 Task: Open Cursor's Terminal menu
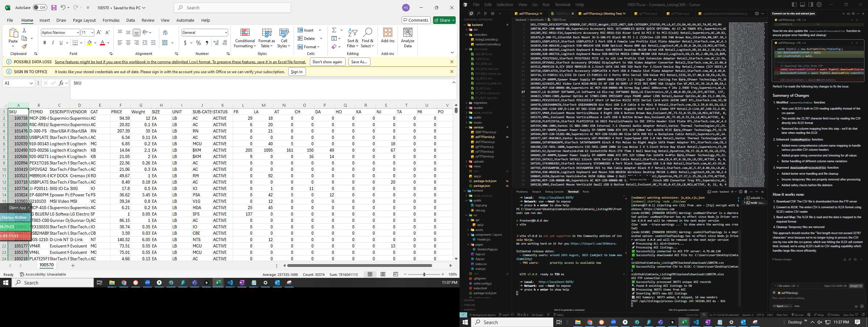tap(562, 5)
